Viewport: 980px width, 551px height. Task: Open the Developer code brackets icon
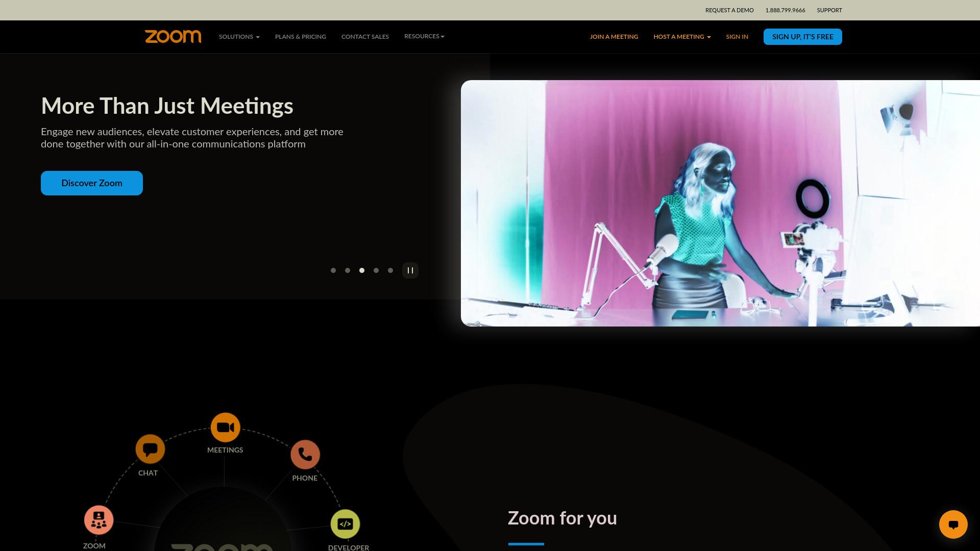346,524
